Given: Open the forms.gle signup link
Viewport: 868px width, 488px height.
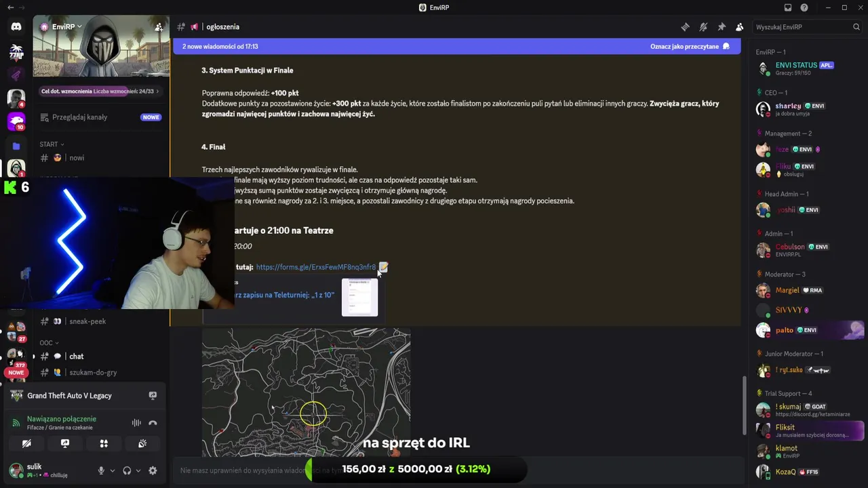Looking at the screenshot, I should point(315,267).
